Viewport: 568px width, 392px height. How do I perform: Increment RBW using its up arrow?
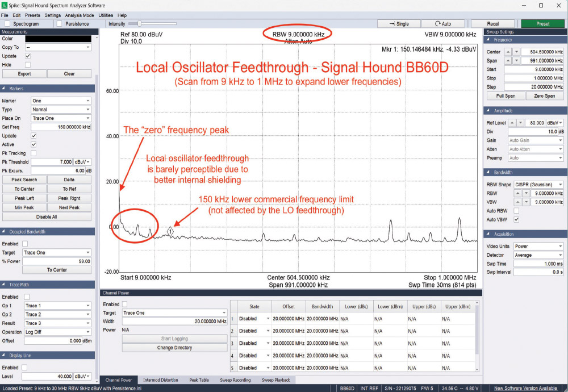pos(517,193)
